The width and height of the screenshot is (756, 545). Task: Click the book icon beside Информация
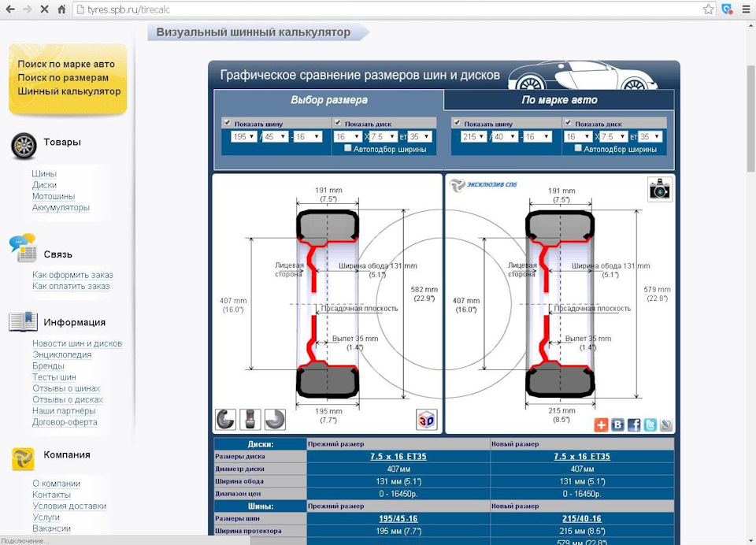pyautogui.click(x=23, y=321)
